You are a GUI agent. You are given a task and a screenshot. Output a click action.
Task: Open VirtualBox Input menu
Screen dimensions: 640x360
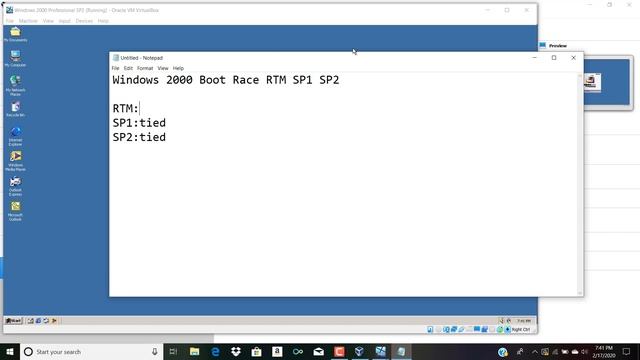coord(64,21)
